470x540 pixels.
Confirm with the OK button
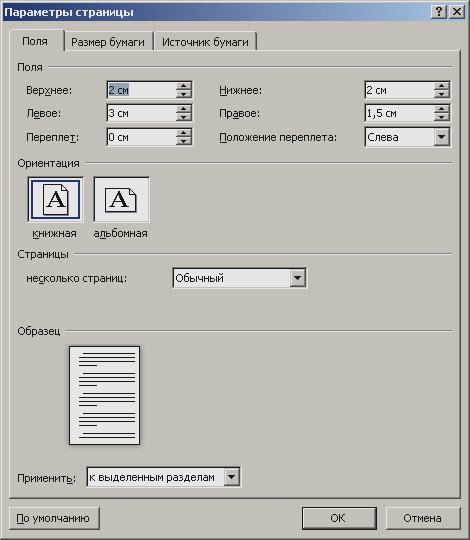click(339, 518)
